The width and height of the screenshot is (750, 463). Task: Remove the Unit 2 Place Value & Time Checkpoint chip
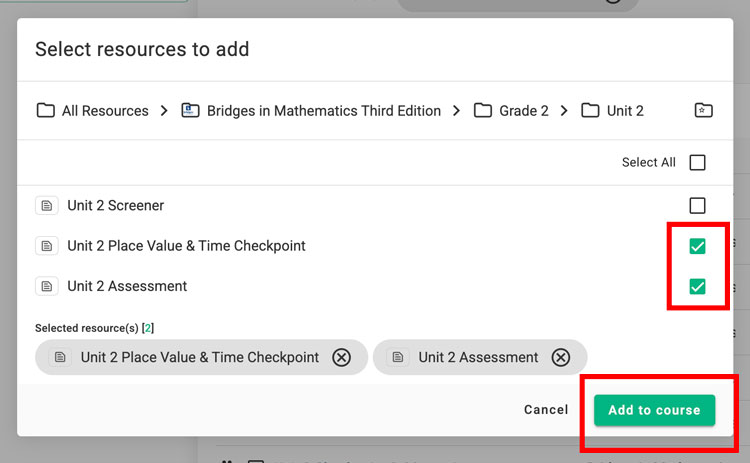[x=342, y=357]
